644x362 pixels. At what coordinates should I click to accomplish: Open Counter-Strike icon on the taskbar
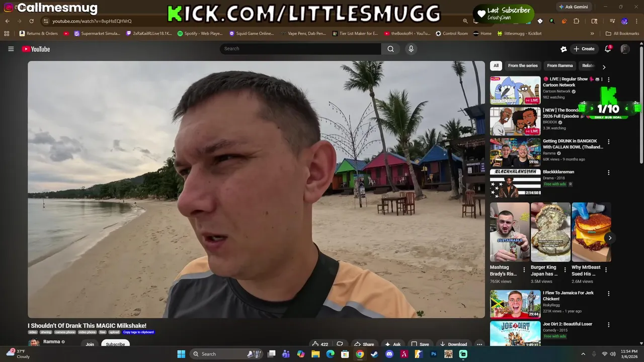point(419,354)
